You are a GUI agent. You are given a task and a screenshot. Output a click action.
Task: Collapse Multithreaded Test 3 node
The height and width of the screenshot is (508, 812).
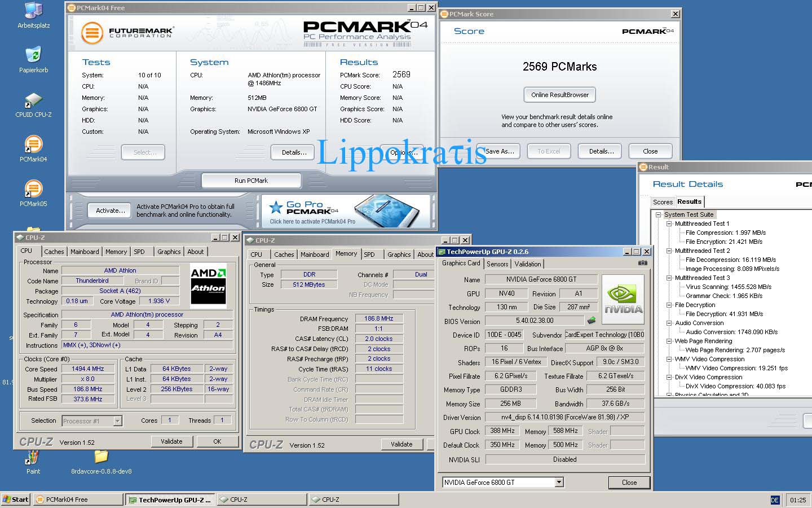[669, 278]
